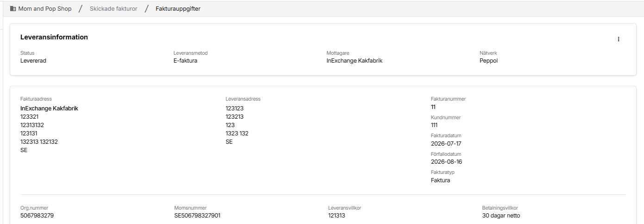
Task: Click Leveransvillkor value 121313
Action: click(x=337, y=215)
